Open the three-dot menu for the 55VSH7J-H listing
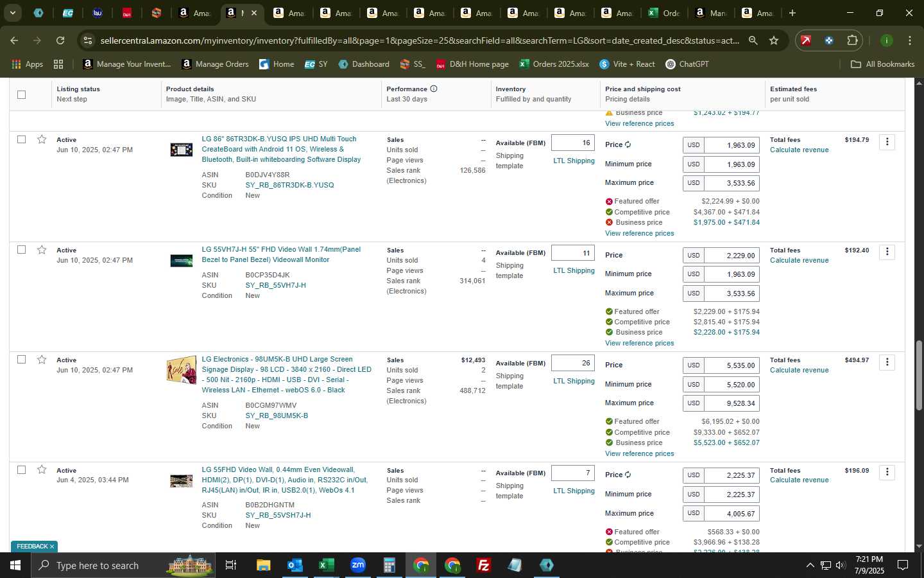Image resolution: width=924 pixels, height=578 pixels. click(887, 472)
